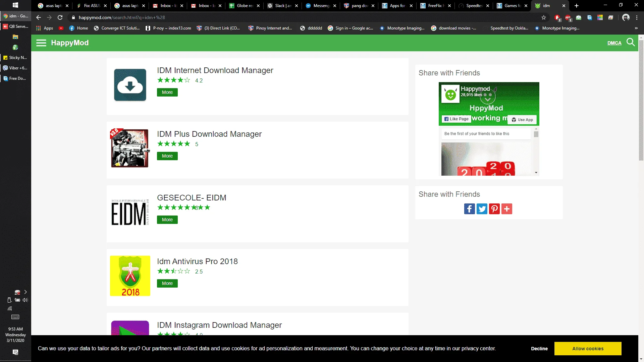Click More under IDM Plus Download Manager
This screenshot has width=644, height=362.
167,156
